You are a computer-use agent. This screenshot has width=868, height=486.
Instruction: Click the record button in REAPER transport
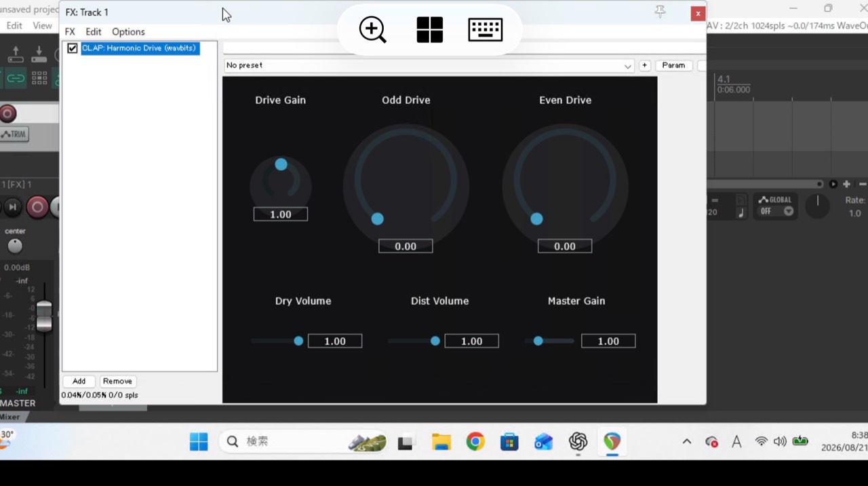tap(37, 207)
